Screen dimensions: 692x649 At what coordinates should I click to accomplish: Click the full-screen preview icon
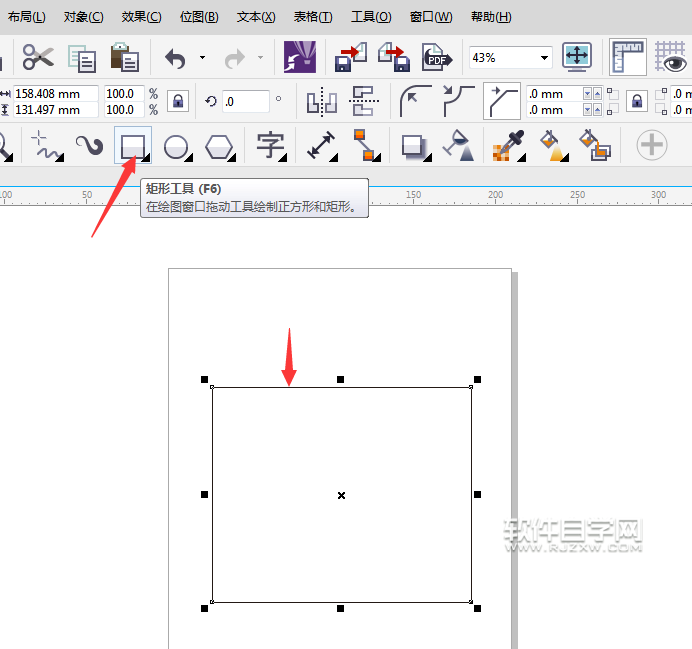pyautogui.click(x=577, y=56)
